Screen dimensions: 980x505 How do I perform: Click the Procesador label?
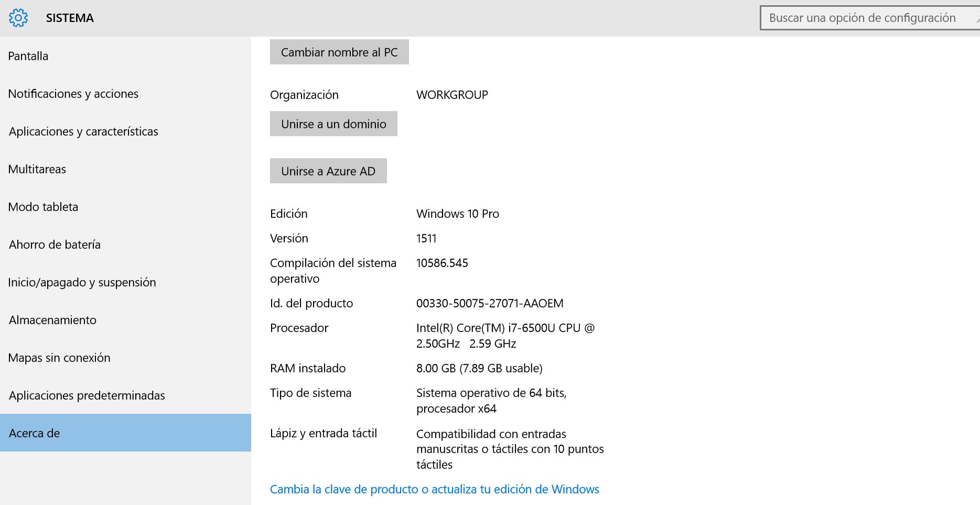coord(299,328)
